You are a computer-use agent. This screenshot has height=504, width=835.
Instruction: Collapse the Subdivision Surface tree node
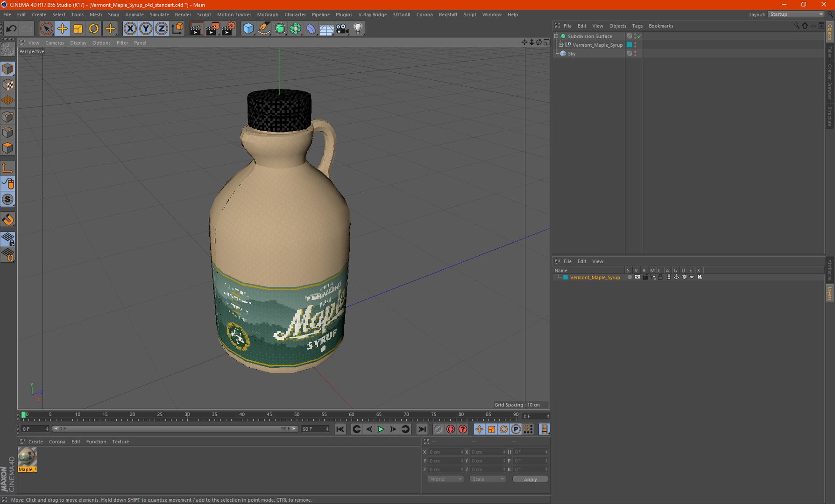(556, 36)
